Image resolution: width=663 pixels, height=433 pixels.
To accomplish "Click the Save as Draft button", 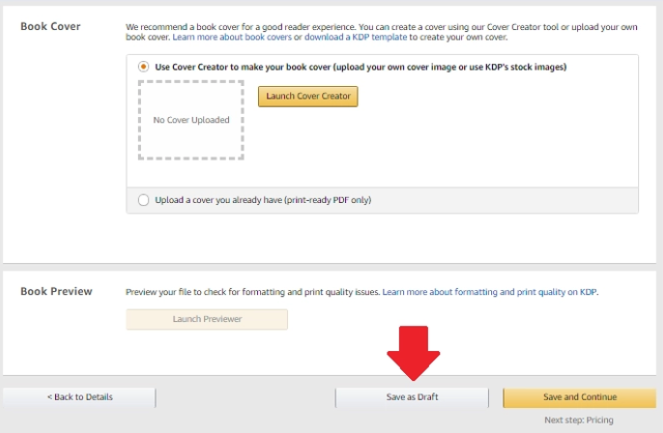I will click(412, 397).
